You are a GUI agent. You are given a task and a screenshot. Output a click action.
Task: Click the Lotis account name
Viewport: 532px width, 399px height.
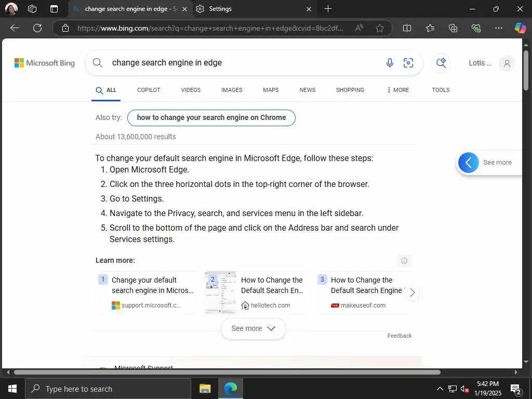click(x=480, y=63)
